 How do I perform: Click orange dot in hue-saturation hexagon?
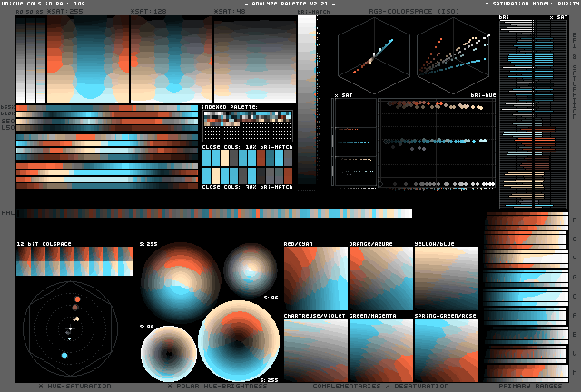click(77, 299)
